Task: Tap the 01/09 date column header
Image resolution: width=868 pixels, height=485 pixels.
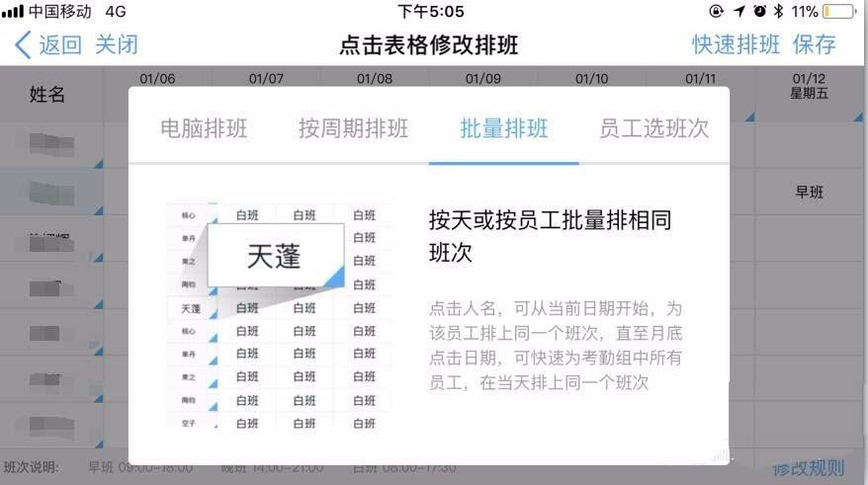Action: pos(483,79)
